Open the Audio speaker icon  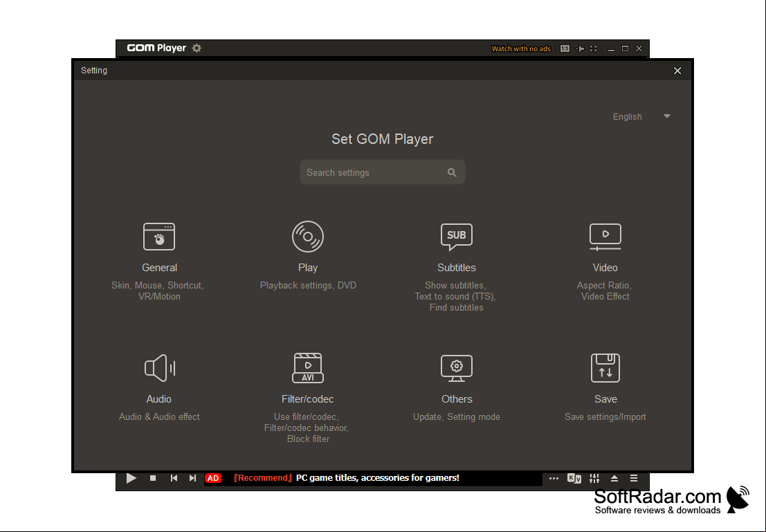click(159, 368)
